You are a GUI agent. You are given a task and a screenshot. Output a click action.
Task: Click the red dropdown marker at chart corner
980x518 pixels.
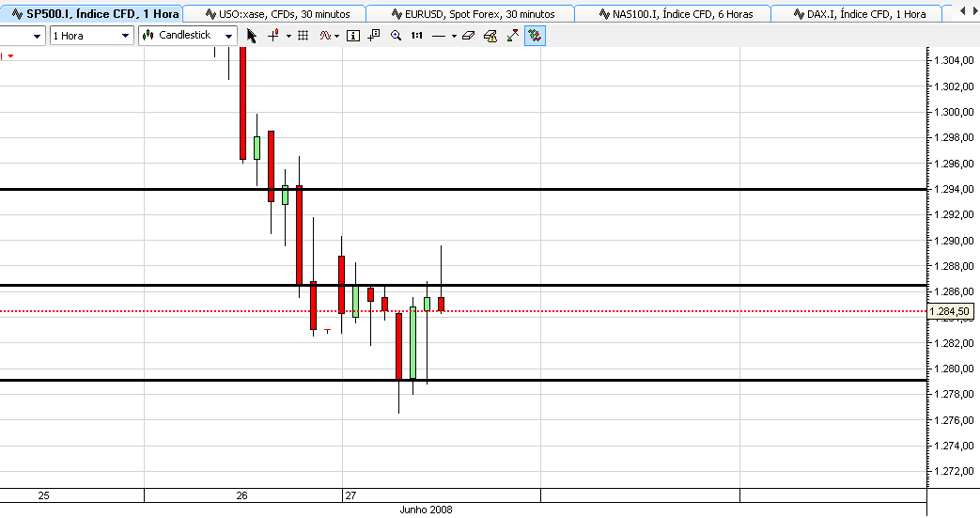pyautogui.click(x=10, y=56)
